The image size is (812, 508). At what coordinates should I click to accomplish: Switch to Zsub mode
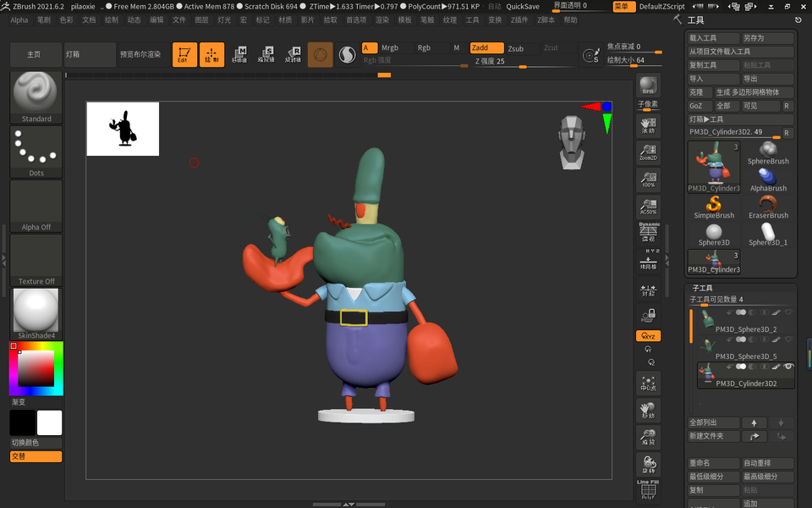click(x=522, y=48)
